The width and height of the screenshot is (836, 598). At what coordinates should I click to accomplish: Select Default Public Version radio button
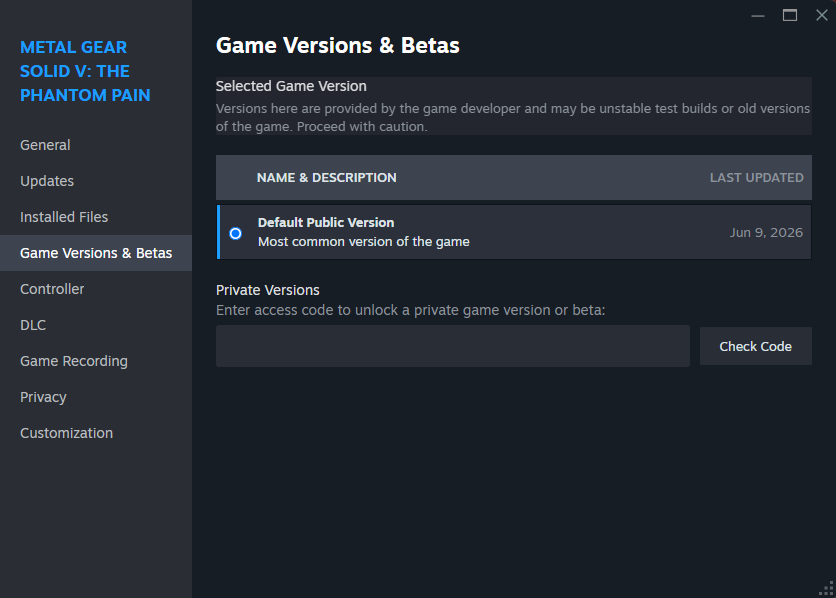point(235,233)
